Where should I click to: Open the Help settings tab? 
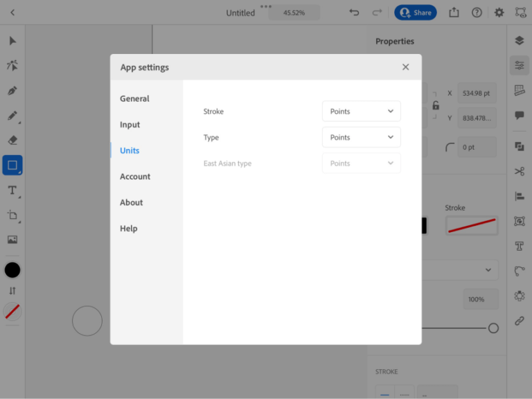coord(129,229)
